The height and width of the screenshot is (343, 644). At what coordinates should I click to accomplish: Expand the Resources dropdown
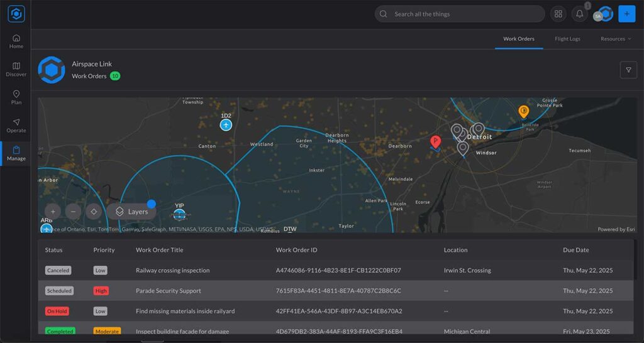(616, 38)
